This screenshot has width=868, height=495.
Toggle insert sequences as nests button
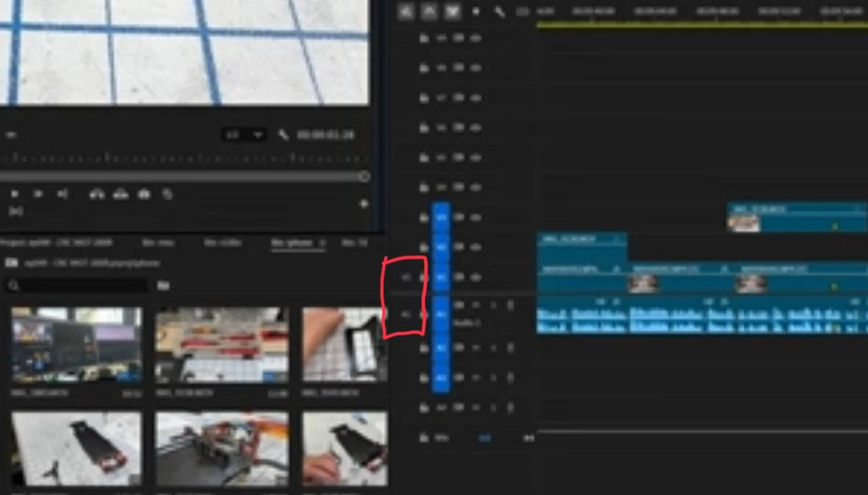click(x=405, y=11)
